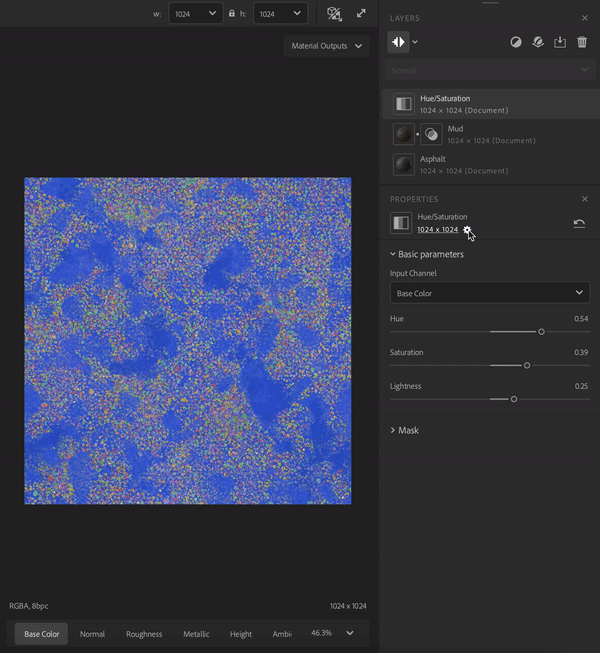Click the add filter layer icon
Image resolution: width=600 pixels, height=653 pixels.
point(398,42)
